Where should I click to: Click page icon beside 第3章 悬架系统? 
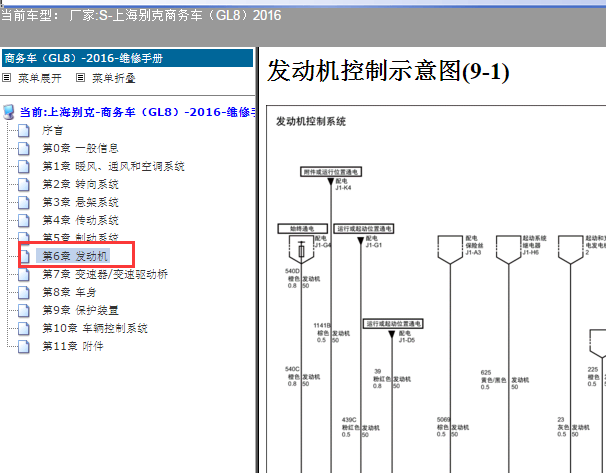point(24,202)
